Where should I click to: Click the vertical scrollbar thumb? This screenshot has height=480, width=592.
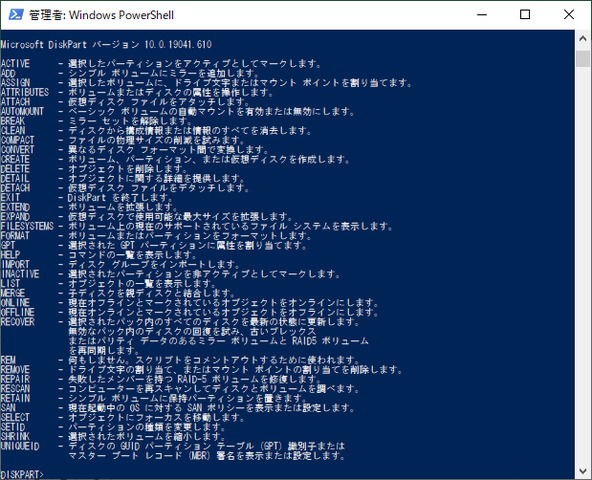pyautogui.click(x=583, y=59)
